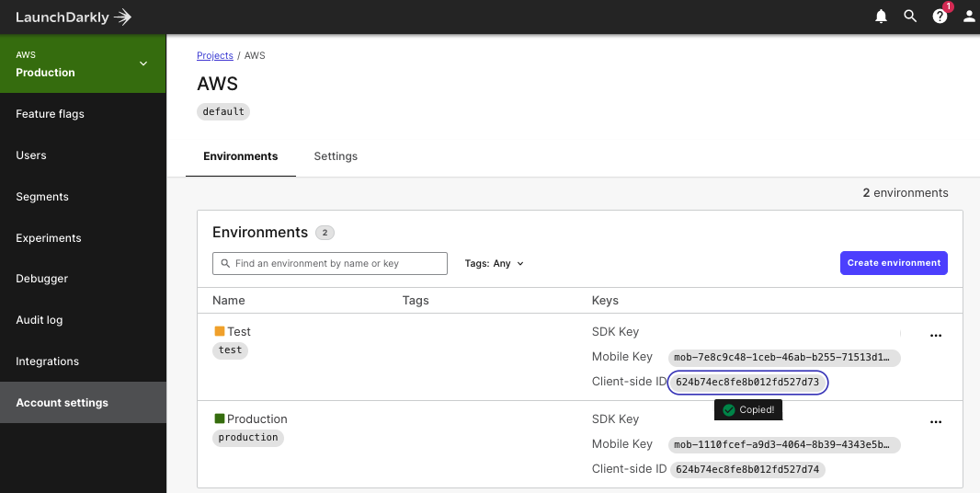This screenshot has width=980, height=493.
Task: Expand the AWS Production environment switcher
Action: [x=83, y=63]
